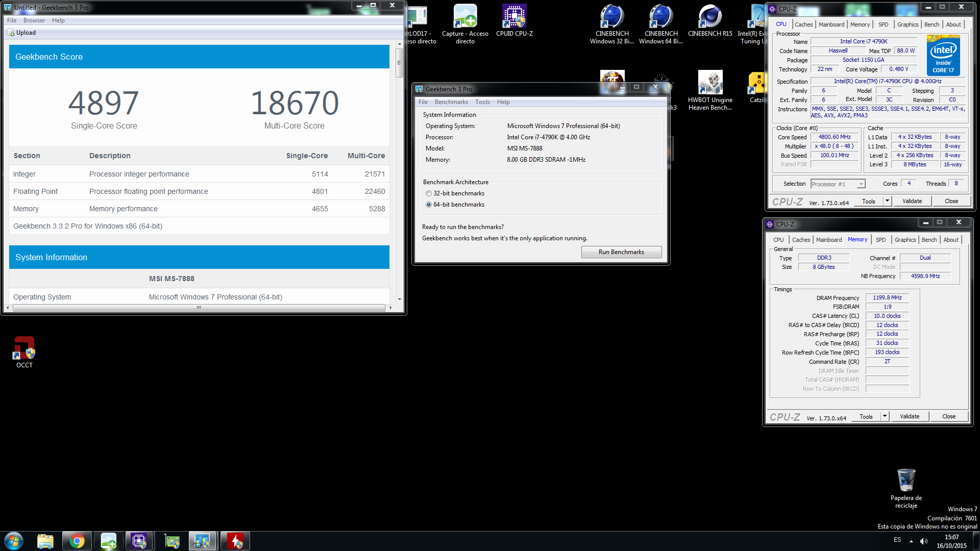The width and height of the screenshot is (980, 551).
Task: Switch to the Memory tab in top CPU-Z
Action: (x=860, y=24)
